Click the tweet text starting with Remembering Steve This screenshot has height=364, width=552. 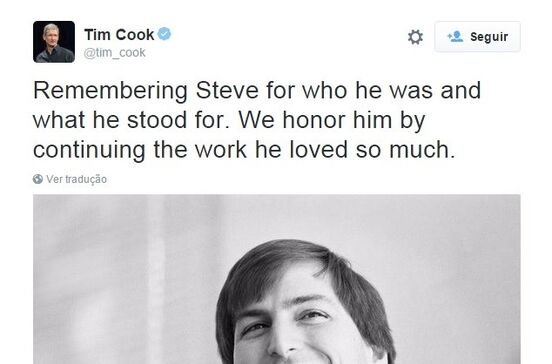tap(257, 120)
